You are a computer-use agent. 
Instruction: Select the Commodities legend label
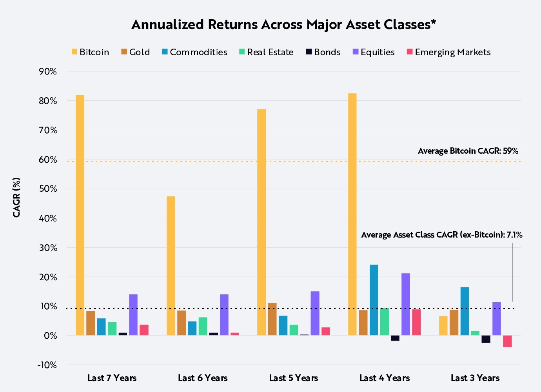point(198,53)
